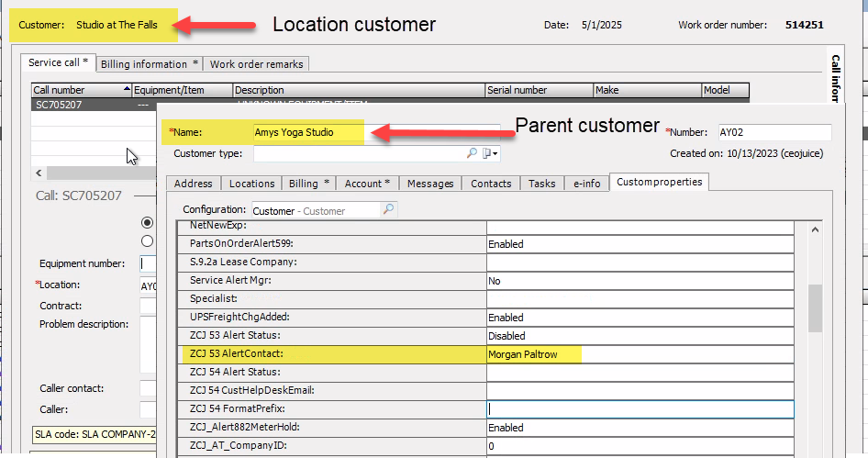Open the Tasks tab
868x458 pixels.
[x=542, y=184]
